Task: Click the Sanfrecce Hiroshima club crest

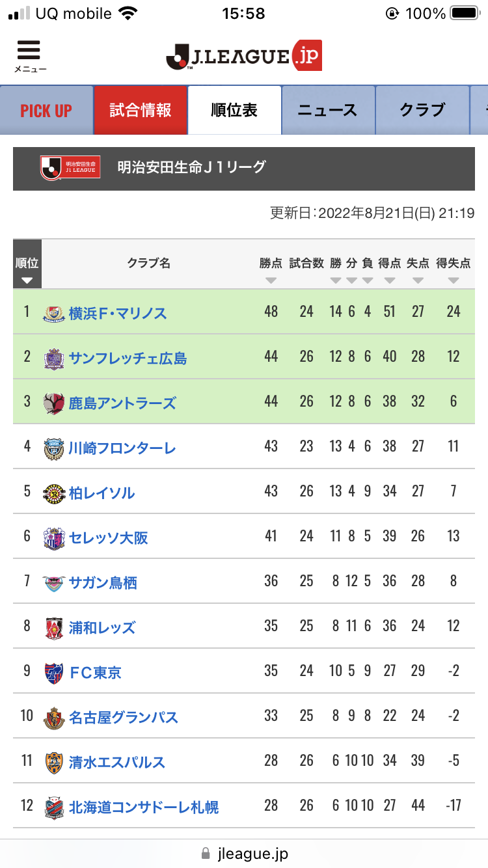Action: pyautogui.click(x=54, y=358)
